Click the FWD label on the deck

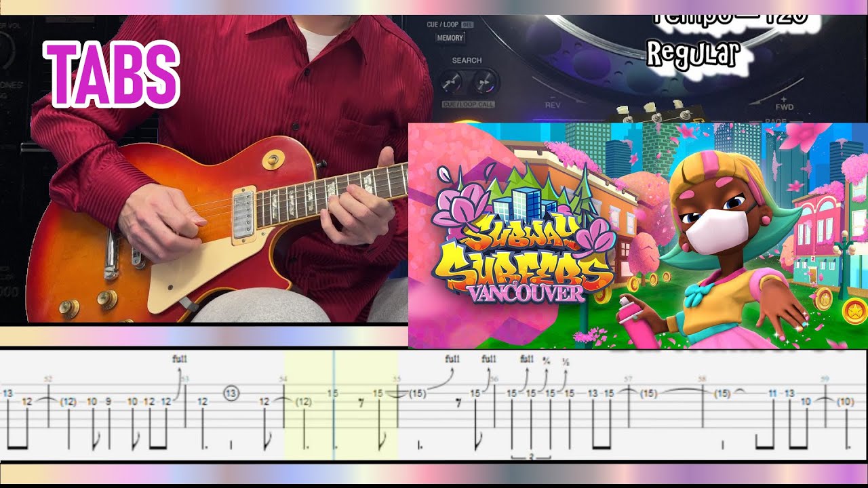(x=784, y=106)
